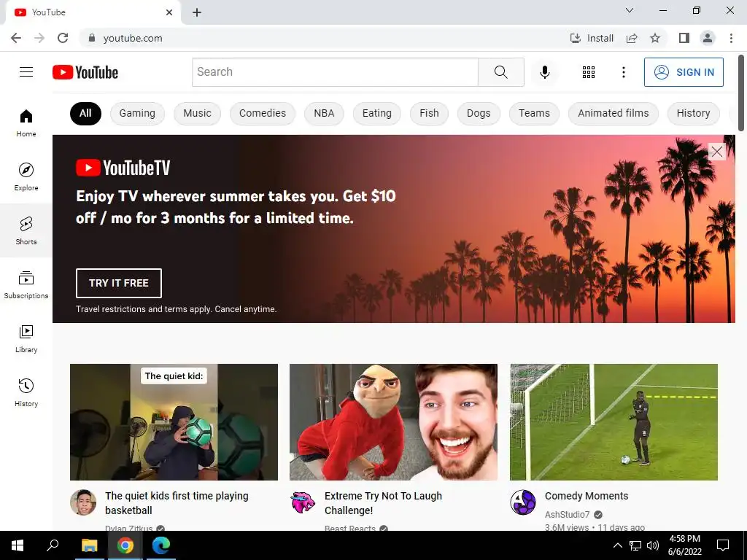This screenshot has height=560, width=747.
Task: Bookmark this tab with star
Action: tap(655, 38)
